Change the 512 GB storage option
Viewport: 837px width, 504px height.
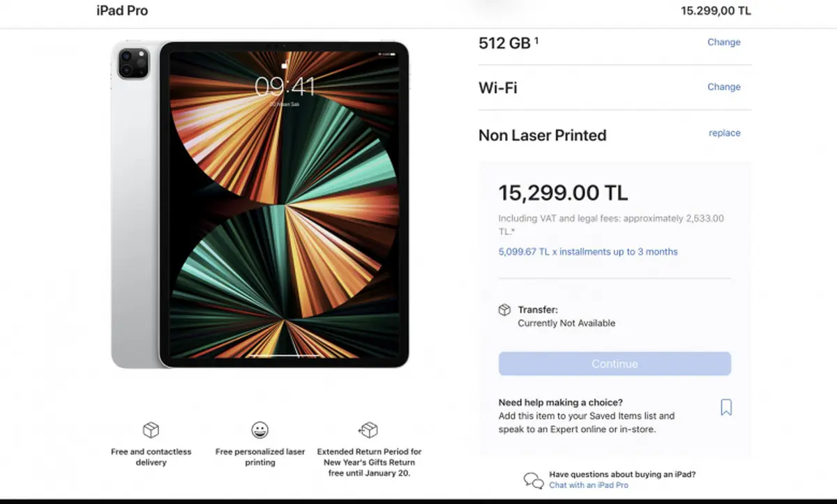click(x=724, y=42)
